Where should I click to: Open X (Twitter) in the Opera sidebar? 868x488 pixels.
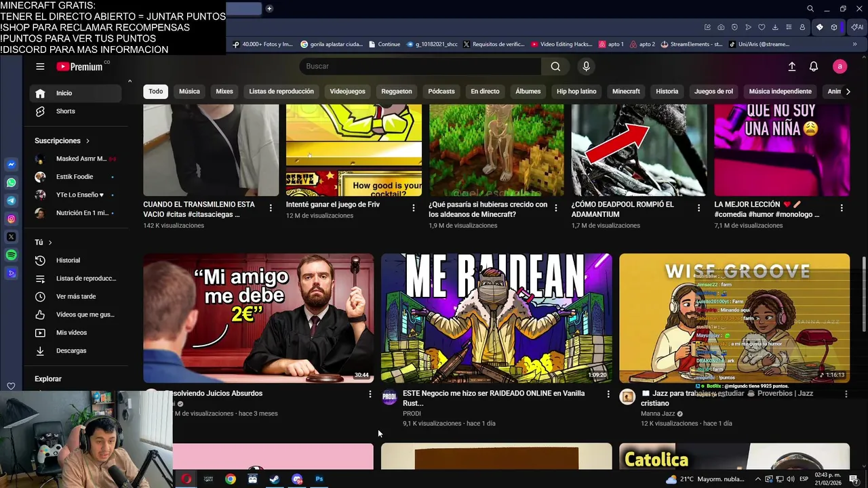[x=11, y=237]
